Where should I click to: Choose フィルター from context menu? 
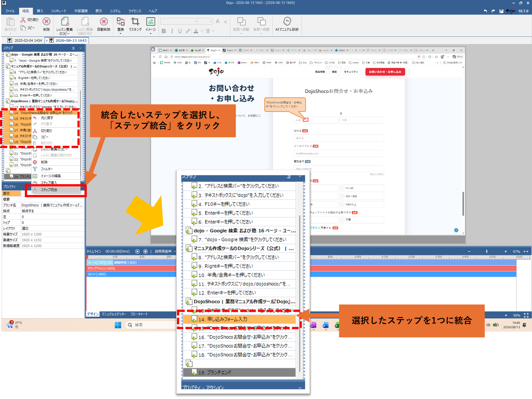tap(56, 169)
